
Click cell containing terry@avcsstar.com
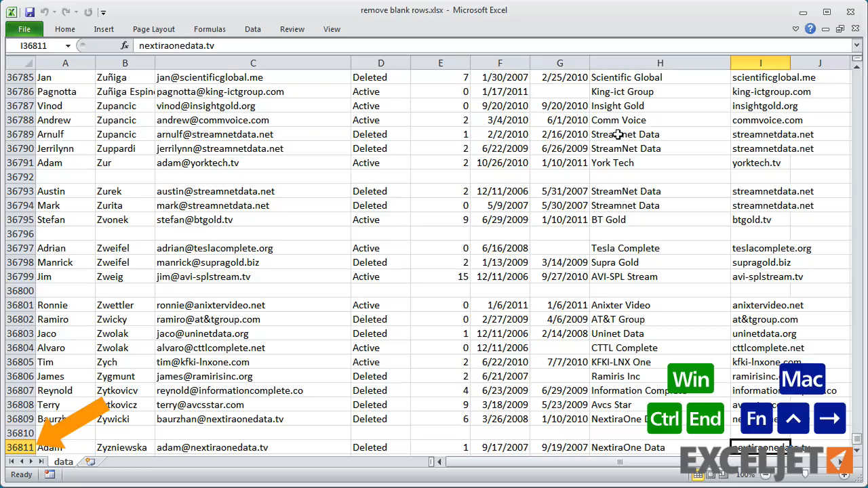tap(253, 405)
